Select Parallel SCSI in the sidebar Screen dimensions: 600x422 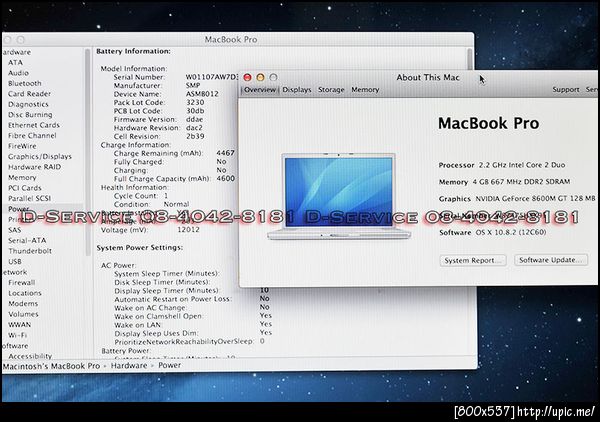[29, 199]
